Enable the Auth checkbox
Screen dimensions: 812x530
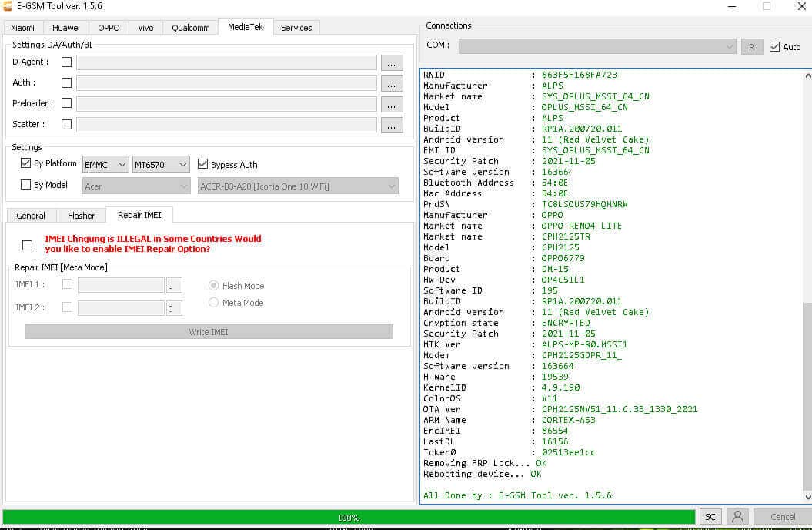tap(66, 82)
